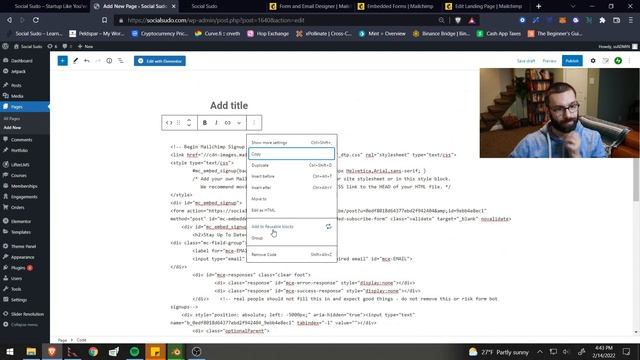The height and width of the screenshot is (360, 640).
Task: Reload the browser page
Action: [36, 20]
